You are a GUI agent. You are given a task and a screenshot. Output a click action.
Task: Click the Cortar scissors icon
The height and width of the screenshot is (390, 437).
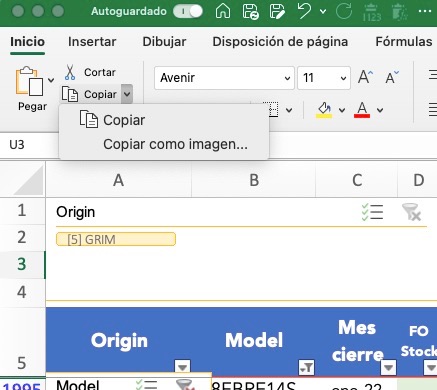coord(70,72)
